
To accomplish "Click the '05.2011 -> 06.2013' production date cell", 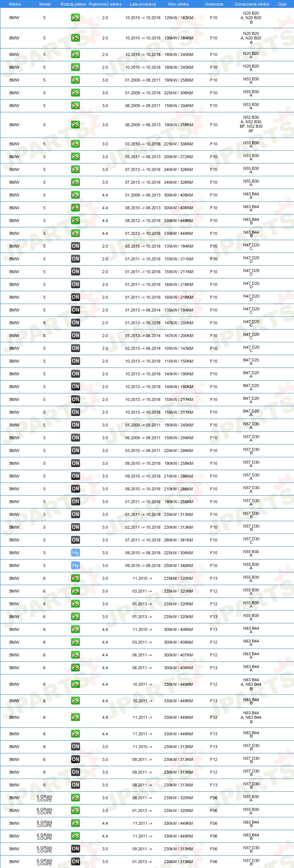I will click(x=143, y=157).
